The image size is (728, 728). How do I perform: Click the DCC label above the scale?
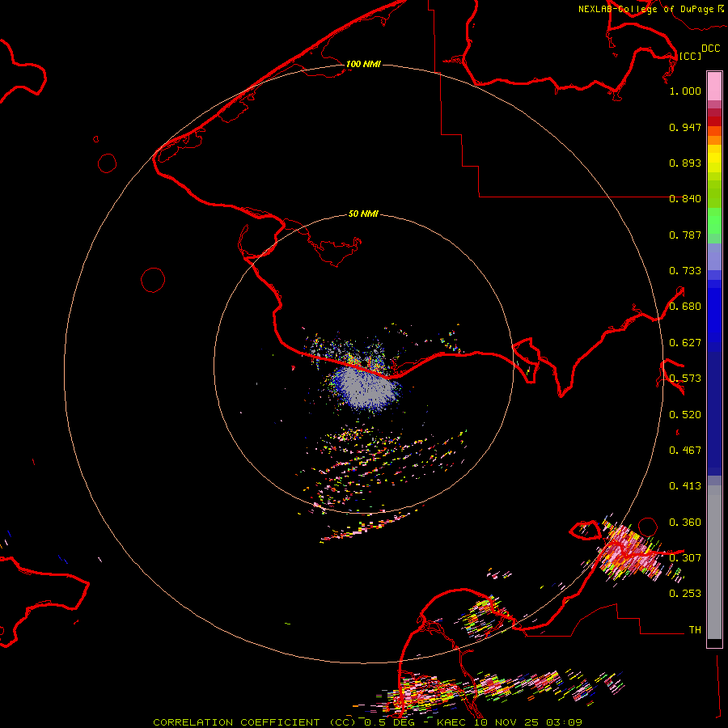[x=710, y=49]
